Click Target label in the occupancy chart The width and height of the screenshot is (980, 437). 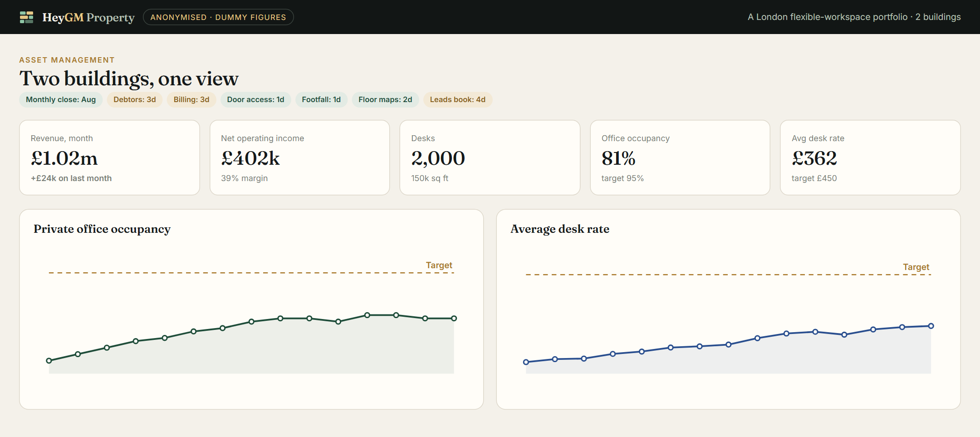(x=439, y=265)
